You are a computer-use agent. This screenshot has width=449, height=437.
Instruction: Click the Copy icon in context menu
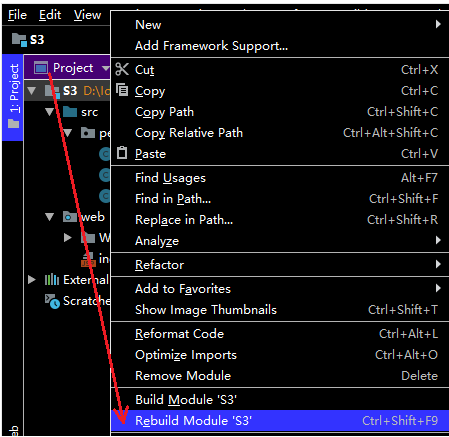(122, 90)
